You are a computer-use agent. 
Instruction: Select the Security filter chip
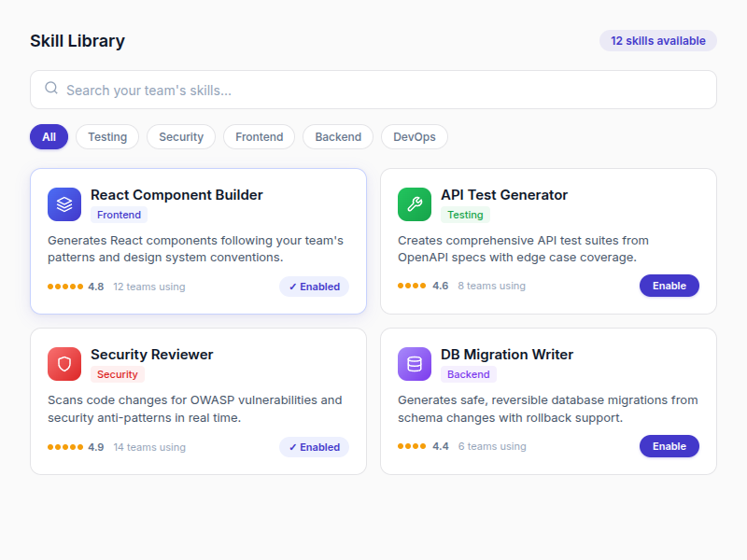point(180,136)
